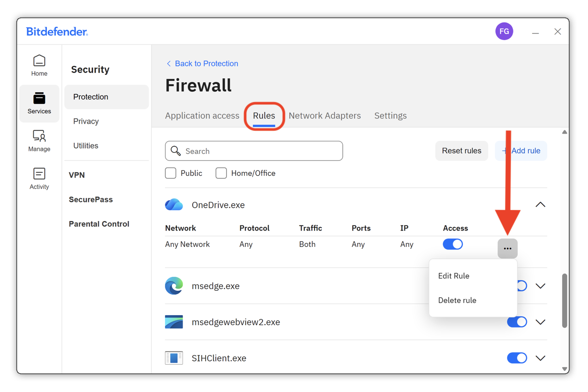Check the Home/Office network filter
The height and width of the screenshot is (392, 588).
click(x=221, y=173)
